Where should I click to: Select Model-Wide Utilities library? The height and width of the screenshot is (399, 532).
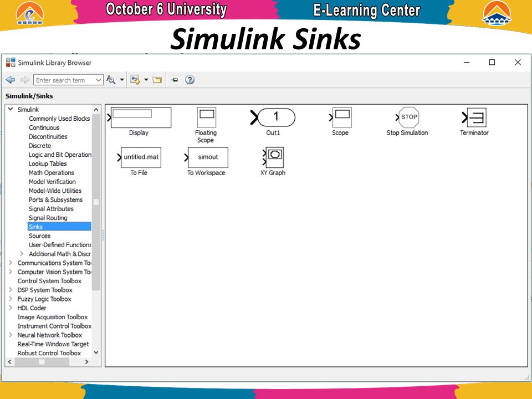click(55, 191)
